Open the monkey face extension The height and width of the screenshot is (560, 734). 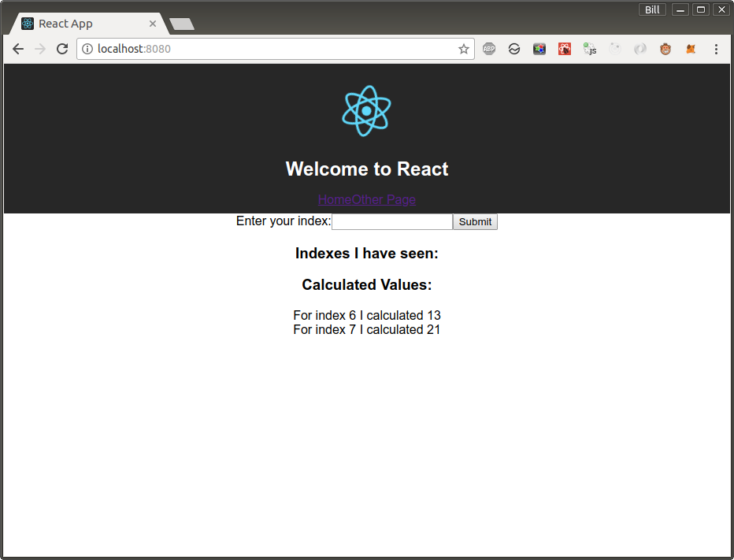(665, 49)
